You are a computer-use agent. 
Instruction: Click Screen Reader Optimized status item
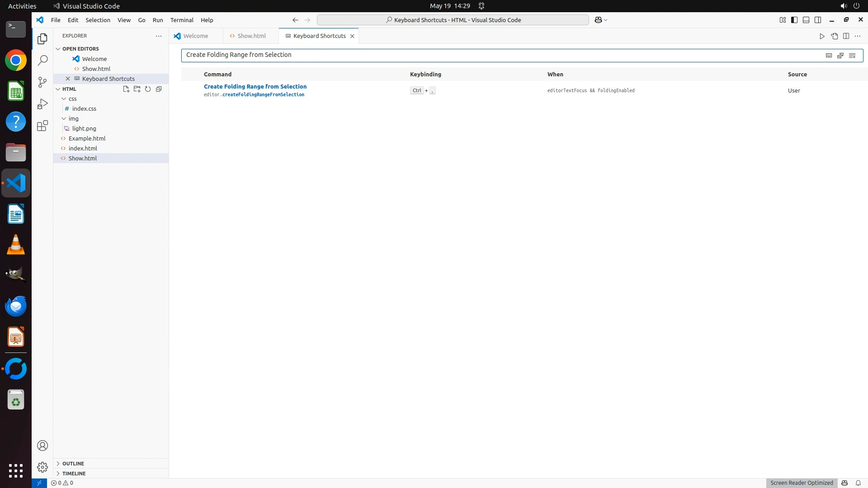pyautogui.click(x=802, y=483)
